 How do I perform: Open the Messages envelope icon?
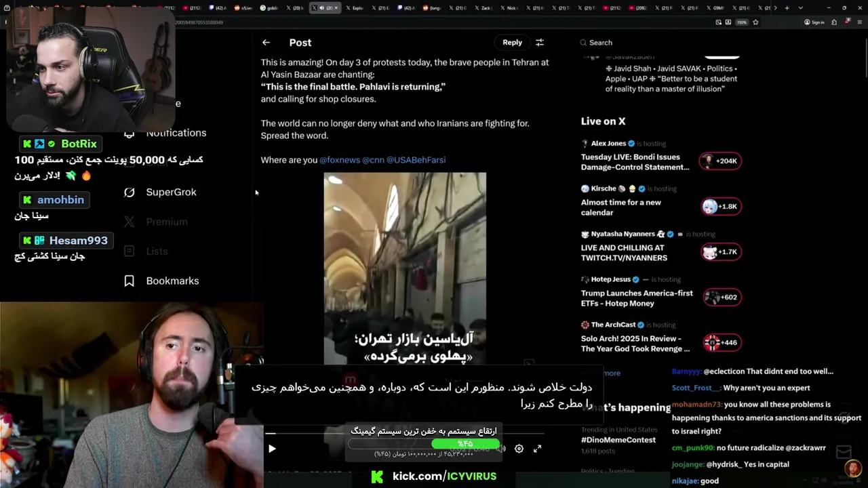click(x=844, y=452)
